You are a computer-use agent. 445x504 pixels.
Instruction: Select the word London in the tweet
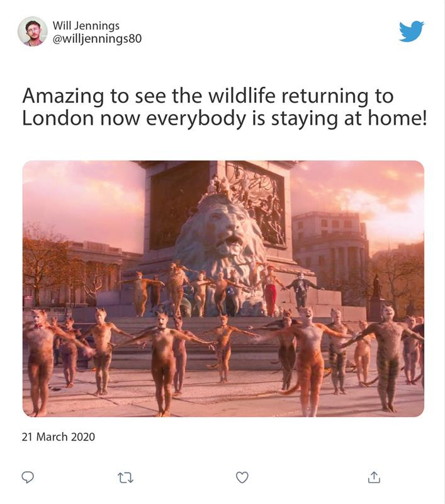pos(58,118)
